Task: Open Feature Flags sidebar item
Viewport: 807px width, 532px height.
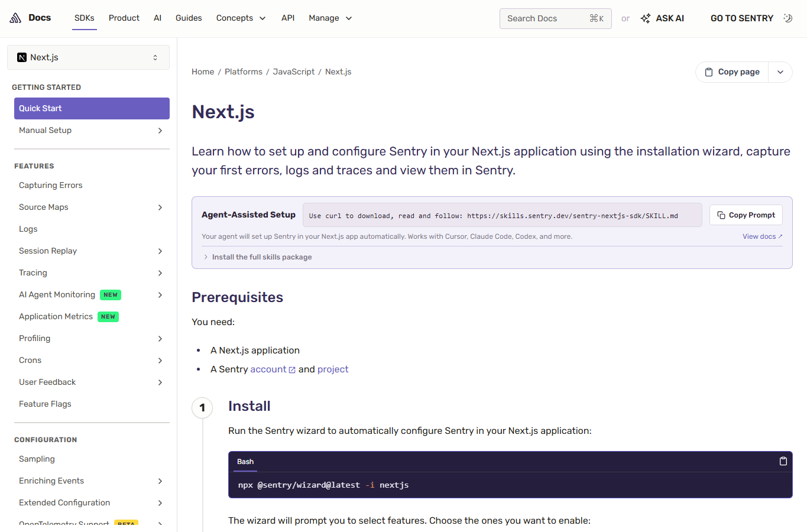Action: 45,404
